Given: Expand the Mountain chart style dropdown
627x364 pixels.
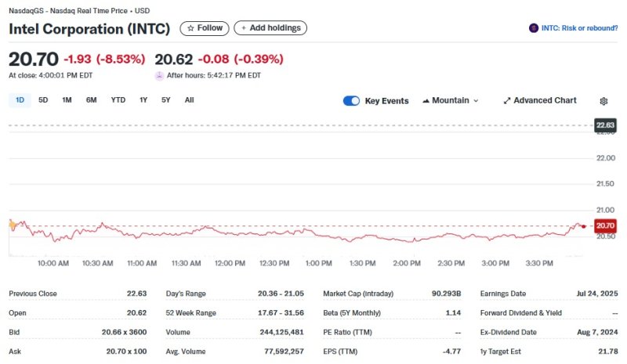Looking at the screenshot, I should (x=475, y=101).
